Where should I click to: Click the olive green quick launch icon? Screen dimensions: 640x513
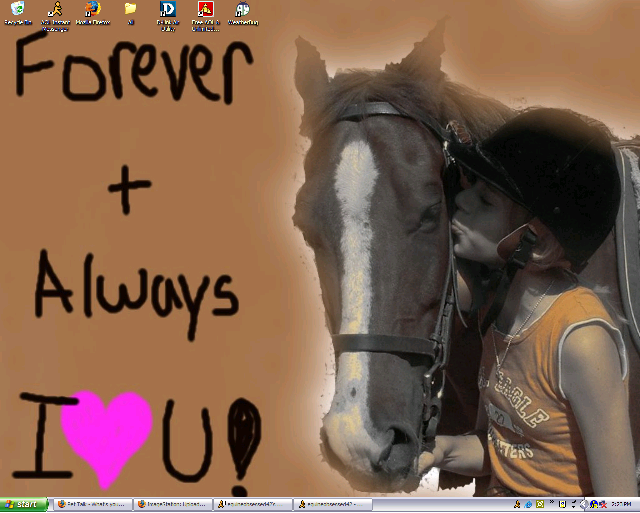[x=540, y=504]
